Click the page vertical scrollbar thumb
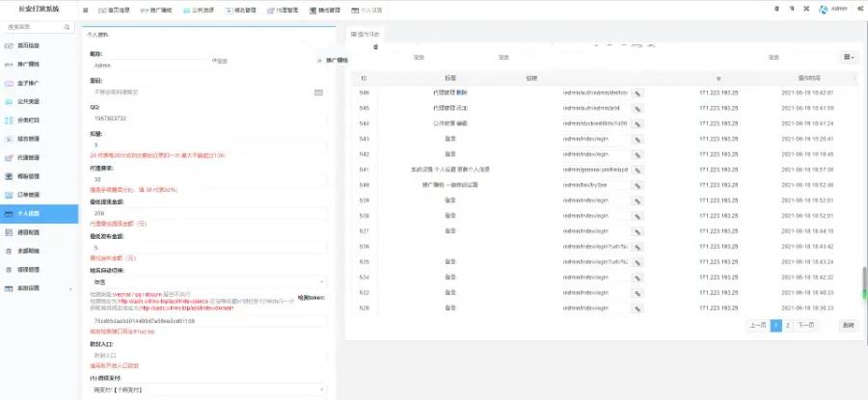The width and height of the screenshot is (868, 400). pyautogui.click(x=863, y=284)
